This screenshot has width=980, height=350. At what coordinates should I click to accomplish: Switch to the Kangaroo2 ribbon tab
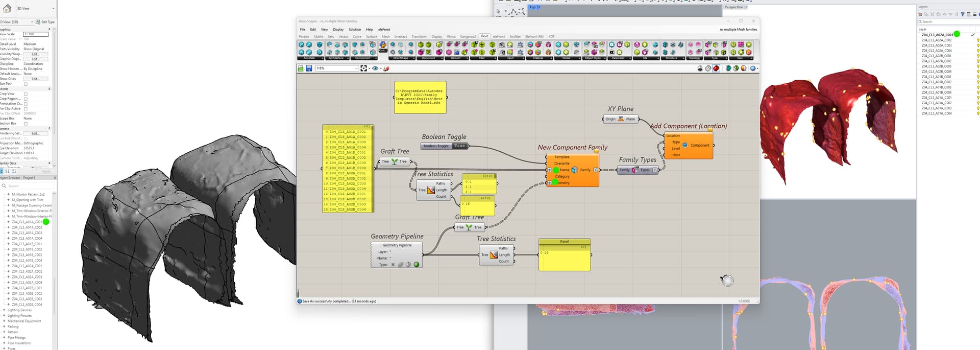468,37
